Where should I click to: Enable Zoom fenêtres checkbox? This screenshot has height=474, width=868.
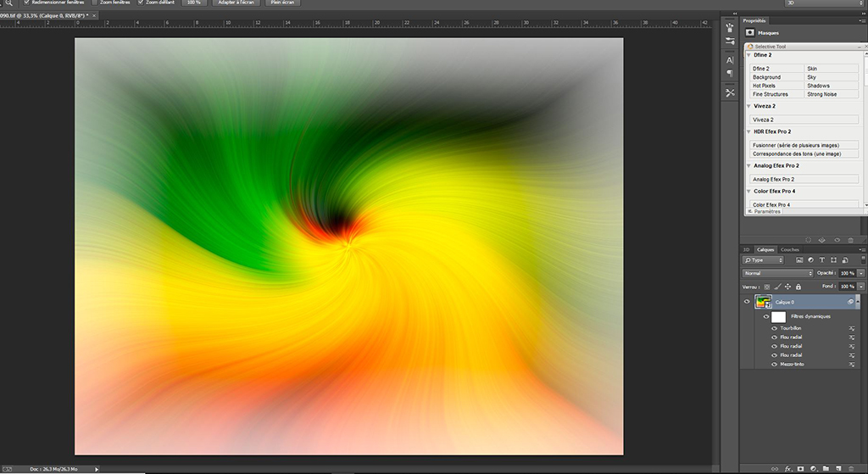(95, 3)
